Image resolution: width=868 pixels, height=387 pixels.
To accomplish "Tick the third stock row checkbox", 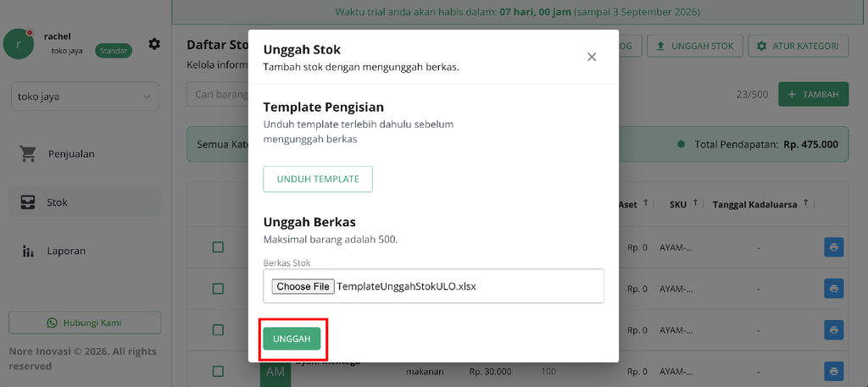I will [x=218, y=330].
